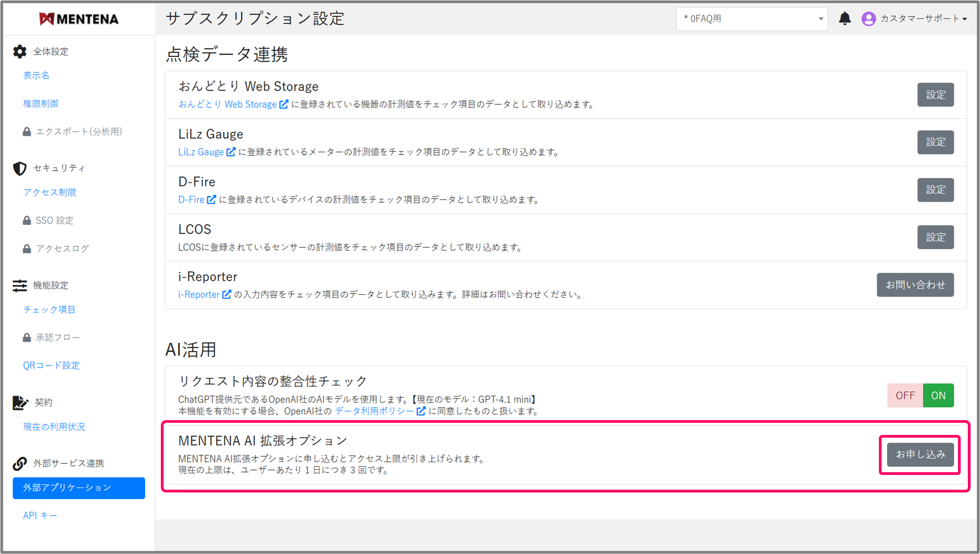
Task: Click the notification bell icon
Action: (845, 18)
